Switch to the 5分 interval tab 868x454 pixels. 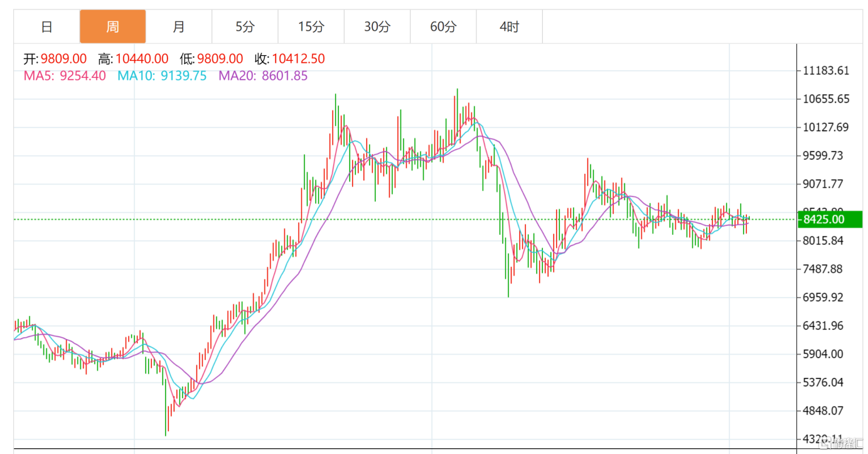click(x=245, y=27)
